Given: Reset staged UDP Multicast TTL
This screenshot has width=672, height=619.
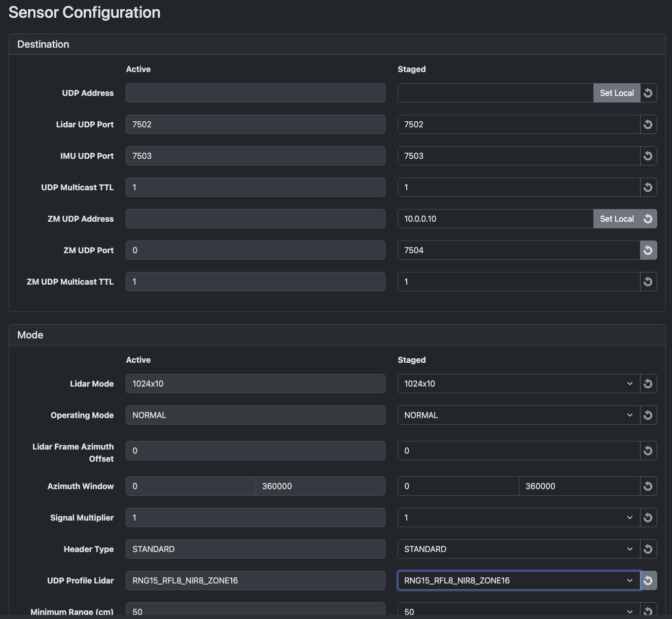Looking at the screenshot, I should (648, 187).
